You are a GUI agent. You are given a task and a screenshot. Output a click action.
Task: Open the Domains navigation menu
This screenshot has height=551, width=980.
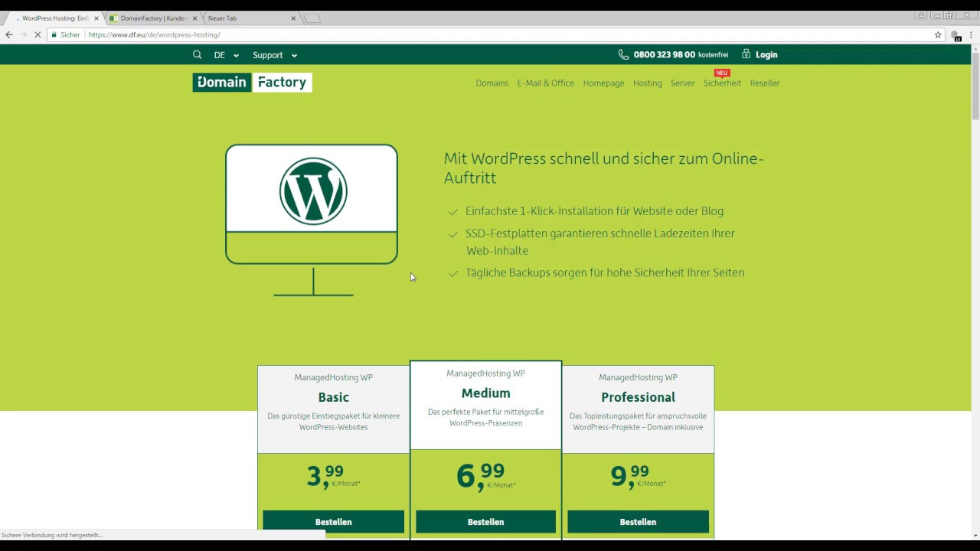[x=492, y=83]
